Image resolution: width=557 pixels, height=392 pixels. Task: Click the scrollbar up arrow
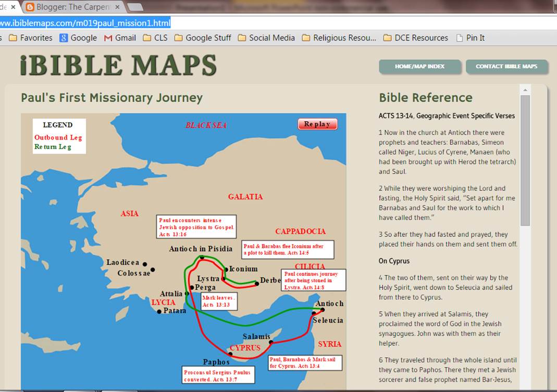coord(525,88)
